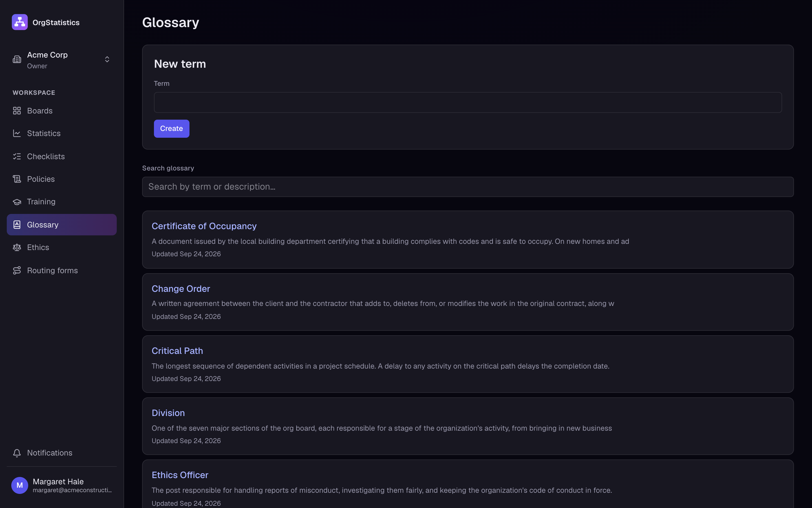Open the Certificate of Occupancy term

204,226
